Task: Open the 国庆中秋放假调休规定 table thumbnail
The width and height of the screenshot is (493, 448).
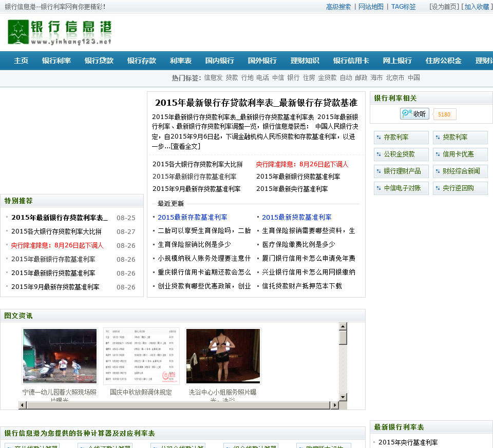Action: [141, 356]
